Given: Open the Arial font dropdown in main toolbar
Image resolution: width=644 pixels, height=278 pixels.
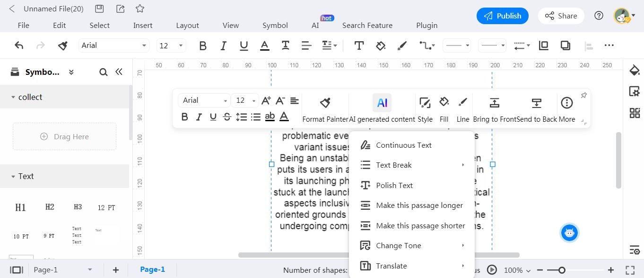Looking at the screenshot, I should coord(113,45).
